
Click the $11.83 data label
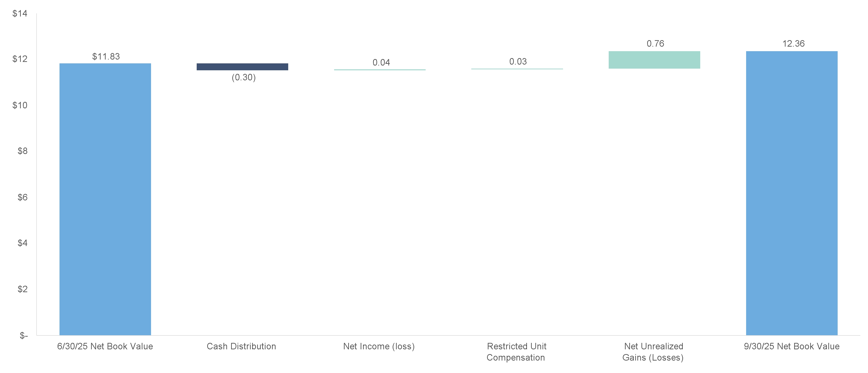point(106,56)
